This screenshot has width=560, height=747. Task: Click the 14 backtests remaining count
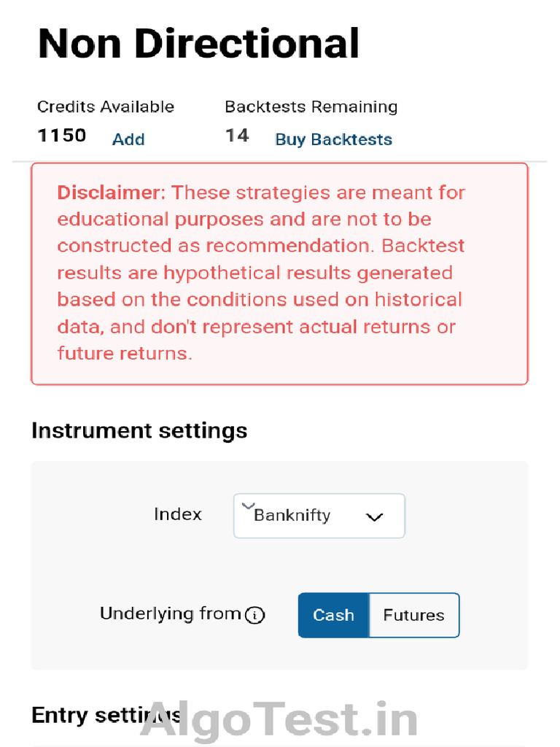tap(237, 136)
